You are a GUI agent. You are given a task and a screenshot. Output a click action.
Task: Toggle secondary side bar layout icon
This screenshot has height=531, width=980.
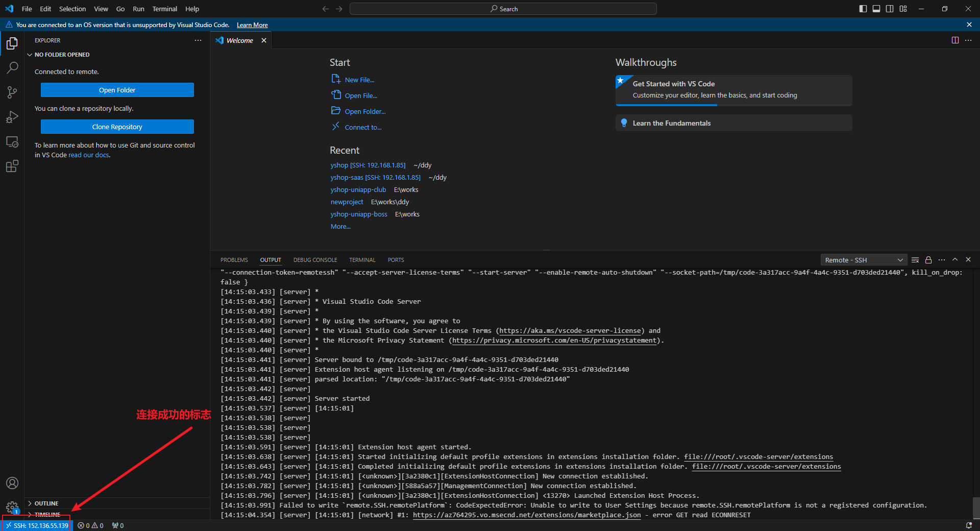point(890,9)
